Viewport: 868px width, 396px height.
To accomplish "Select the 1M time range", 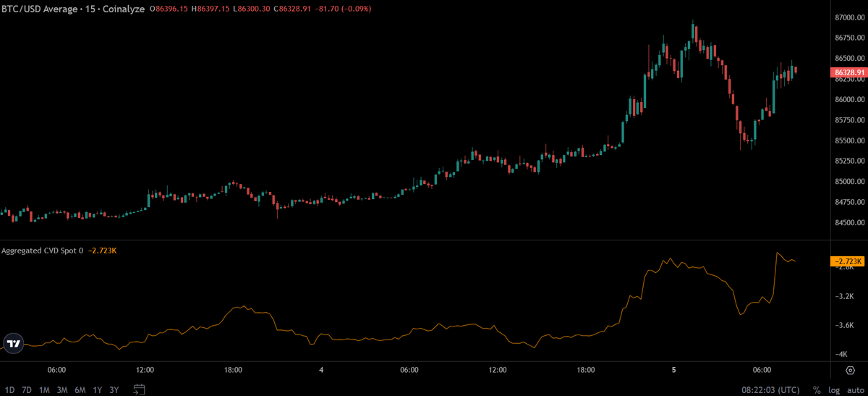I will 45,390.
